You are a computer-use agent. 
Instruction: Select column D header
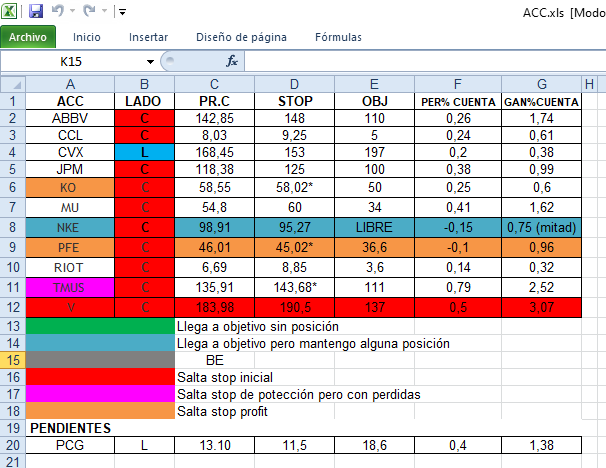[294, 84]
